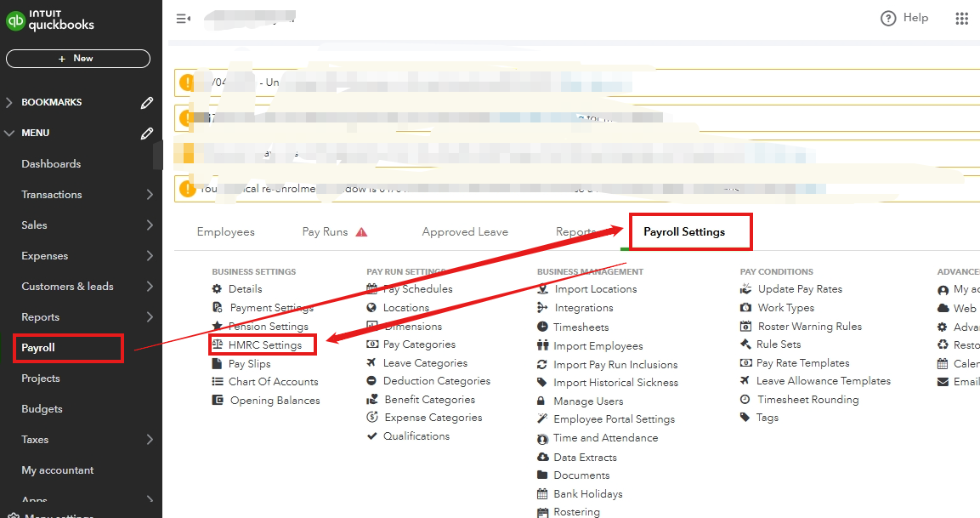The height and width of the screenshot is (518, 980).
Task: Edit Menu with the pencil icon
Action: coord(147,134)
